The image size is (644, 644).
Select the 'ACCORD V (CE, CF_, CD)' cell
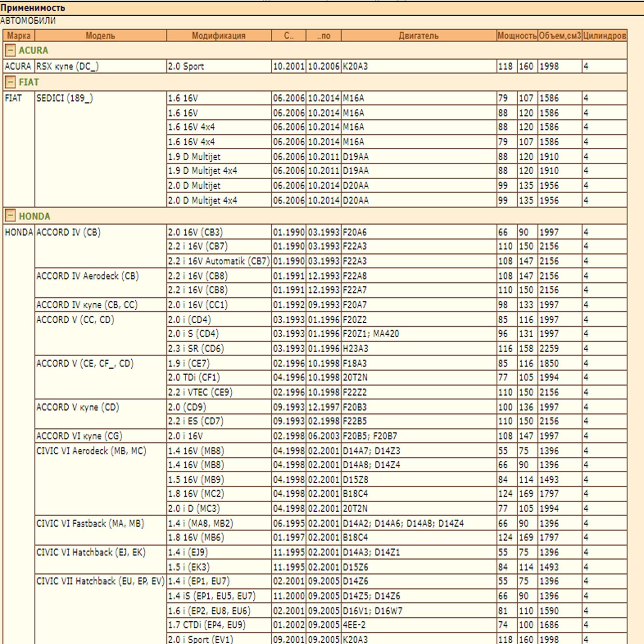click(x=100, y=377)
